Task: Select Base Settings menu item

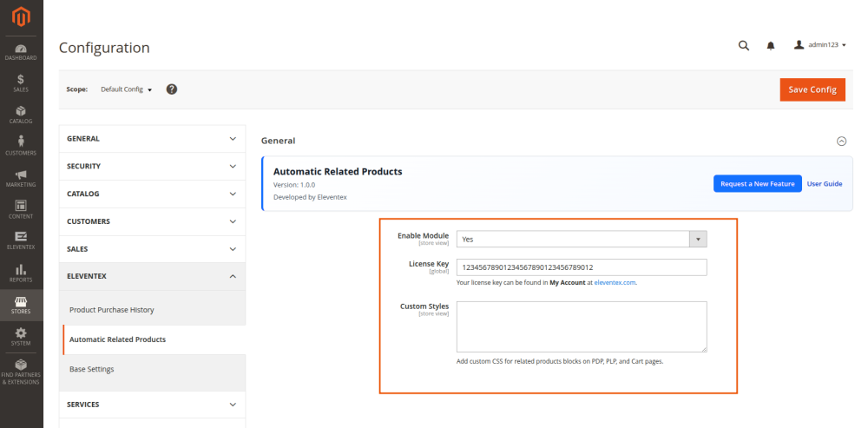Action: click(x=92, y=369)
